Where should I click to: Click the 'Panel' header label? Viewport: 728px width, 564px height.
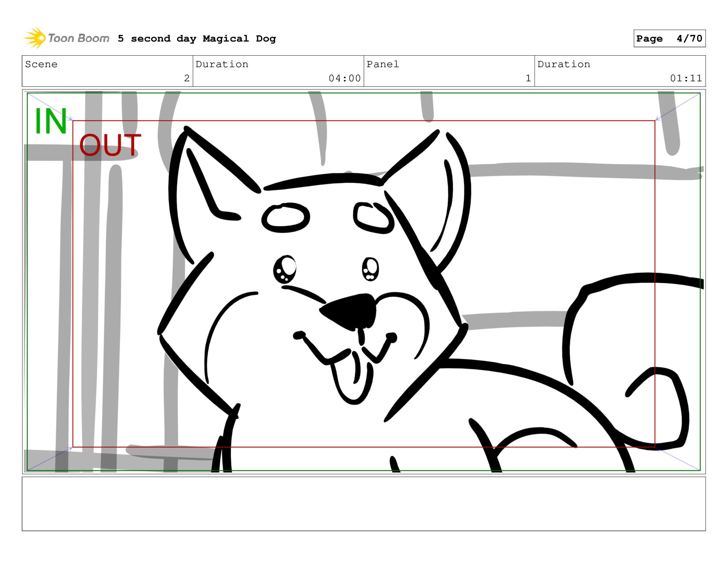pyautogui.click(x=383, y=64)
